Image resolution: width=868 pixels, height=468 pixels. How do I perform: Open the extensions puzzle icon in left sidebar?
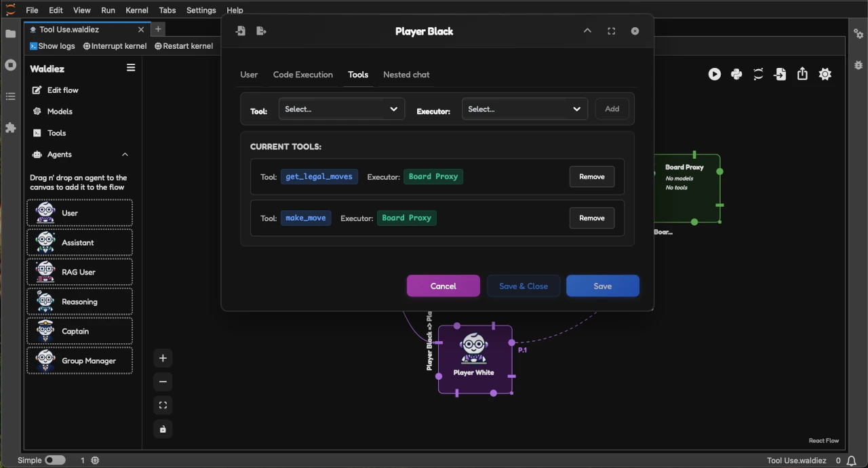pyautogui.click(x=10, y=128)
